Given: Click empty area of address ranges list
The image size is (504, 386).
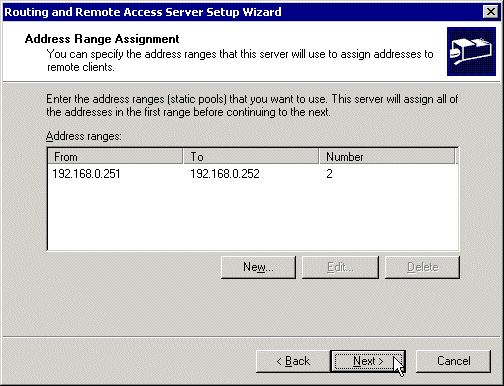Looking at the screenshot, I should click(253, 216).
